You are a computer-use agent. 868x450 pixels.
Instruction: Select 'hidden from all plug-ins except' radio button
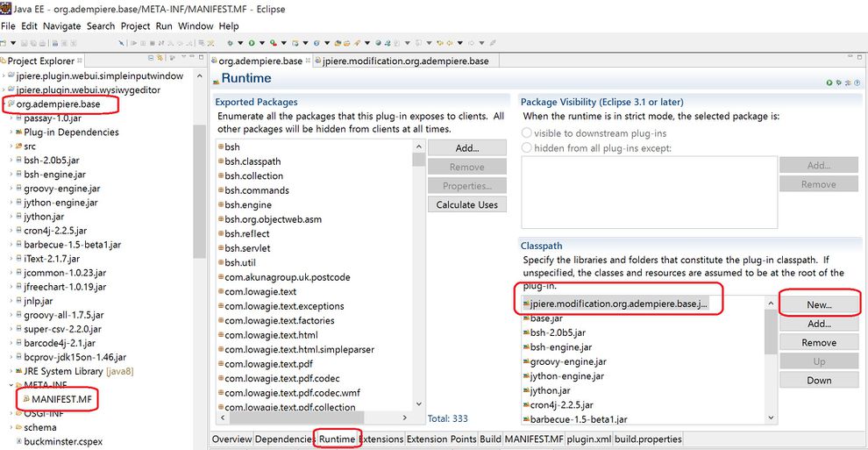tap(527, 148)
